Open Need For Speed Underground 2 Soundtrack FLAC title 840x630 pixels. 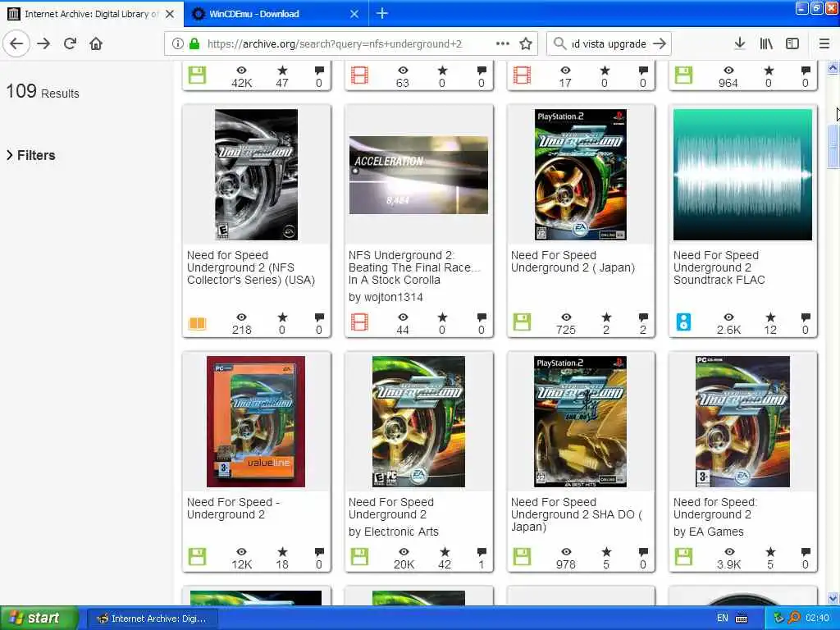(x=719, y=267)
